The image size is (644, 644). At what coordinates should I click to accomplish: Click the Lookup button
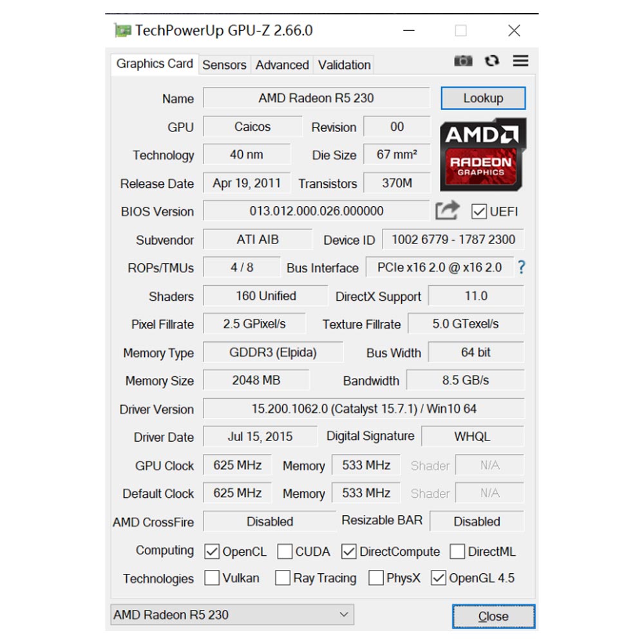pos(483,98)
